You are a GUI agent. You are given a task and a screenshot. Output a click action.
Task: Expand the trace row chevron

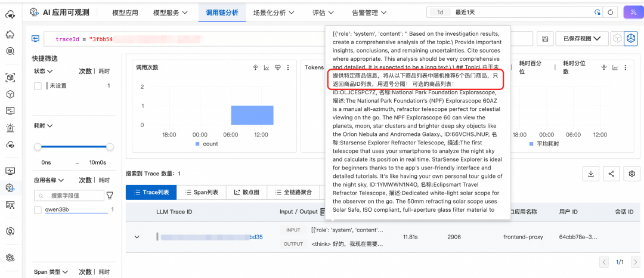click(137, 237)
